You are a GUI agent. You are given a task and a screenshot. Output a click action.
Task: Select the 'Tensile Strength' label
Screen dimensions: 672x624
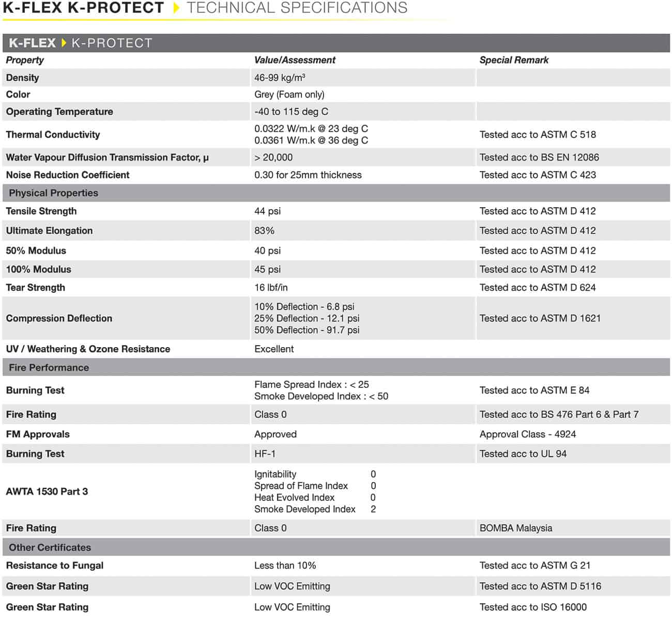tap(41, 211)
